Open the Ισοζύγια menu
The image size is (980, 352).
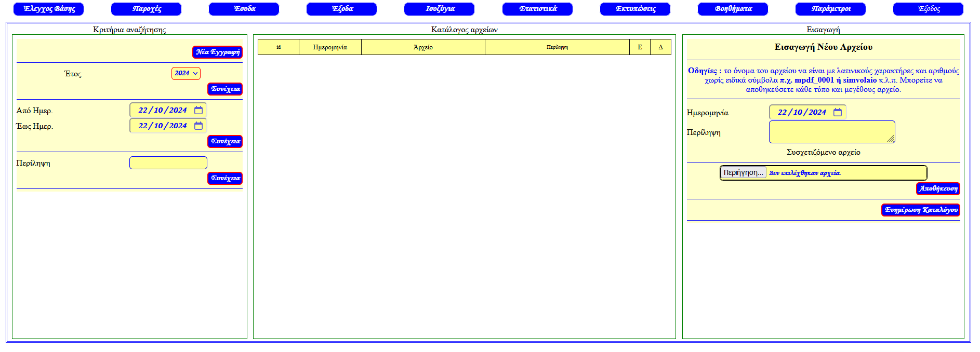tap(439, 9)
